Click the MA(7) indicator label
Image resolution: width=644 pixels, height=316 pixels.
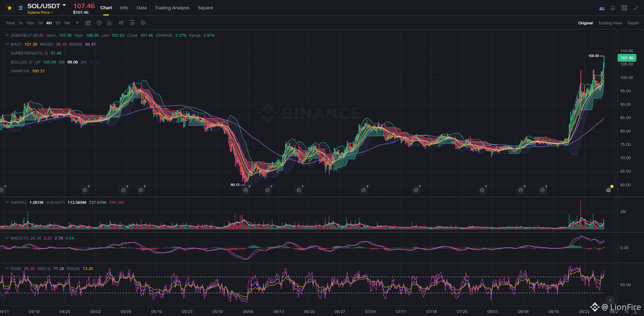pyautogui.click(x=16, y=44)
